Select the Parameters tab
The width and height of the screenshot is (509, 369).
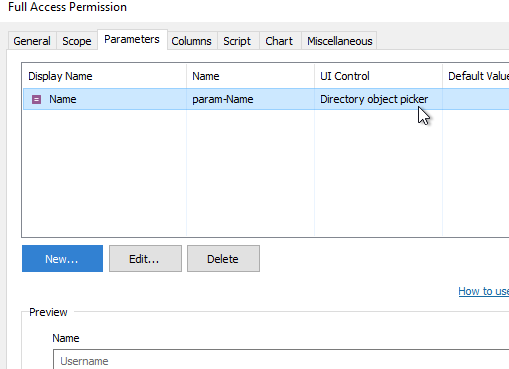click(x=132, y=39)
